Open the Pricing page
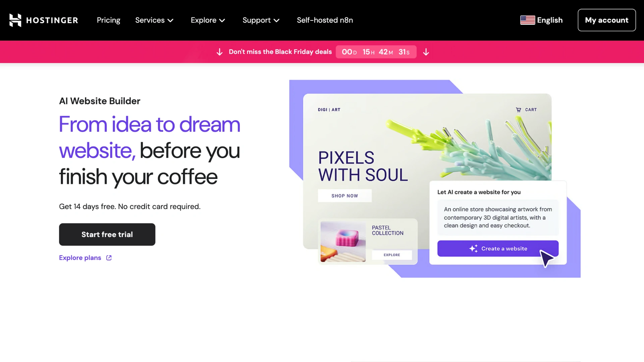The height and width of the screenshot is (362, 644). [x=108, y=20]
